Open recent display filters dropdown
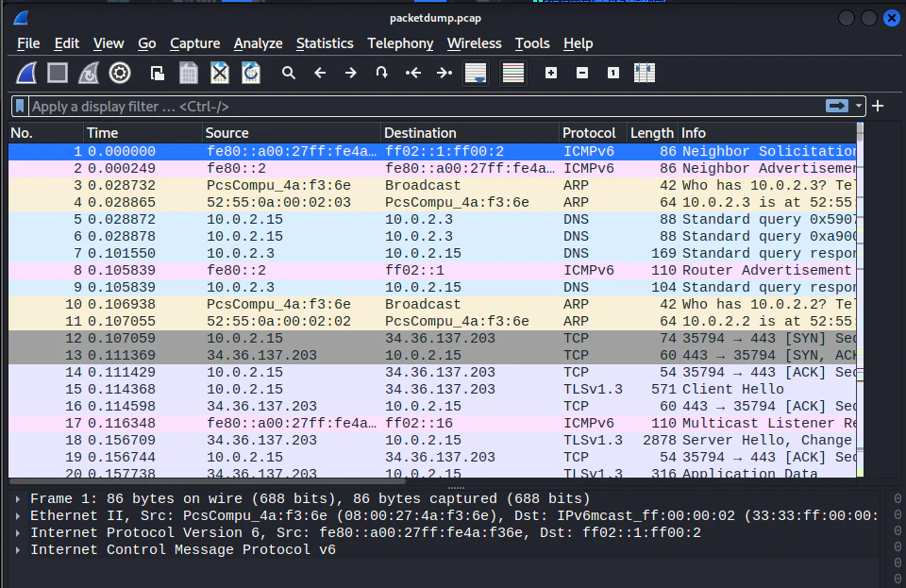Screen dimensions: 906x588 coord(859,107)
